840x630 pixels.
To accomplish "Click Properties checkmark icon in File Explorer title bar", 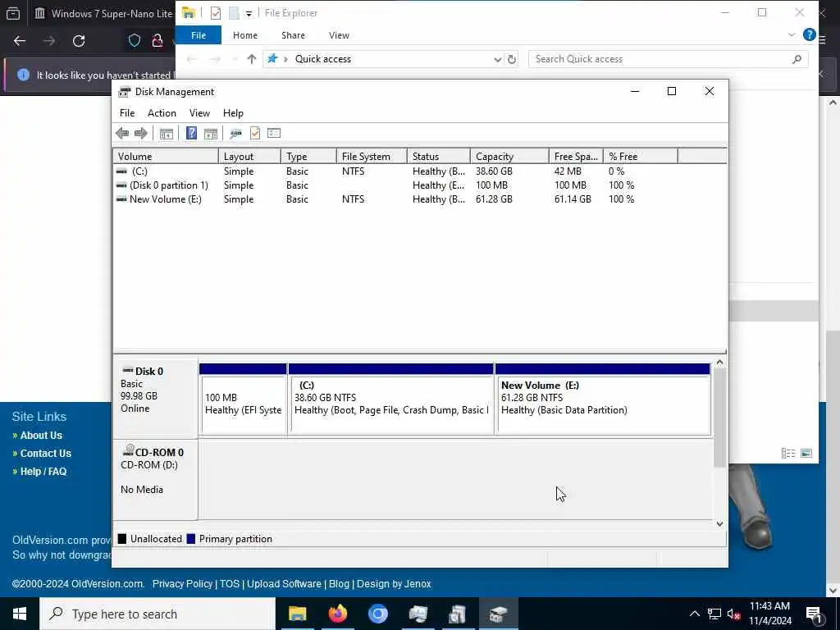I will (216, 13).
